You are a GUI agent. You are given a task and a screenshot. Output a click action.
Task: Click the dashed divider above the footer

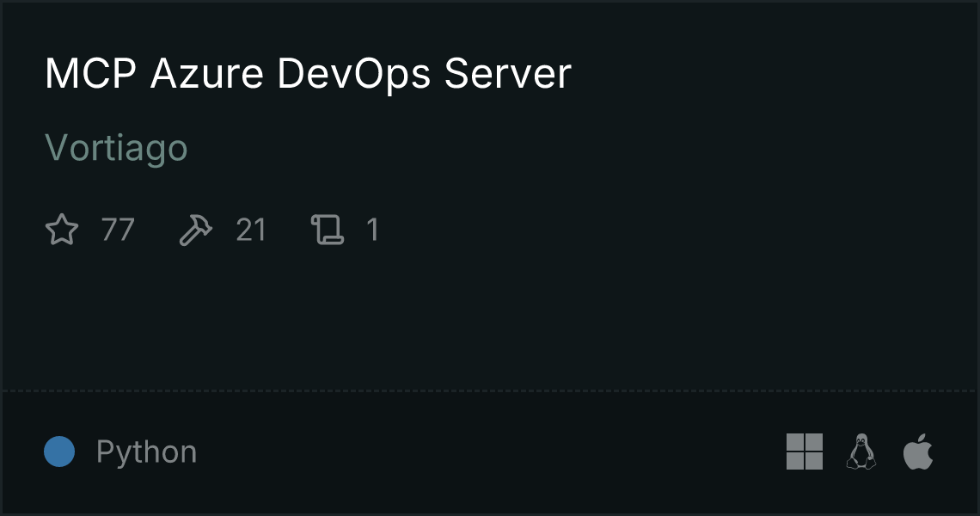click(490, 391)
